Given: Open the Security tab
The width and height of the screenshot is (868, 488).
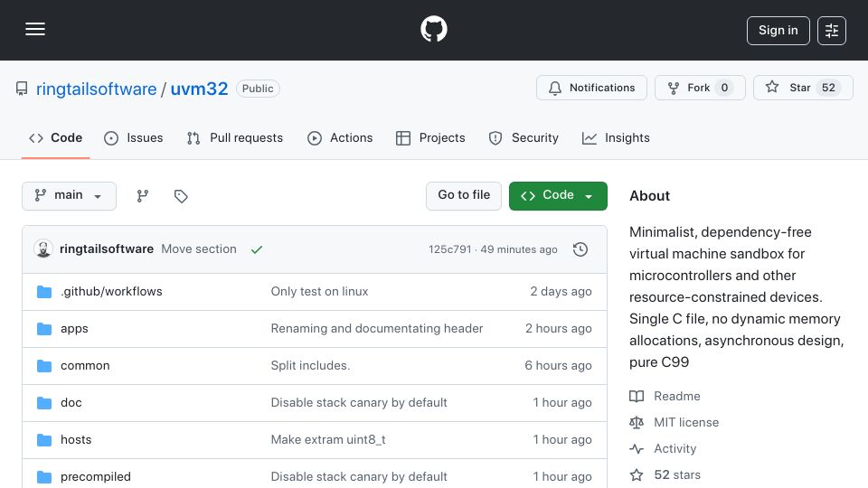Looking at the screenshot, I should coord(524,137).
